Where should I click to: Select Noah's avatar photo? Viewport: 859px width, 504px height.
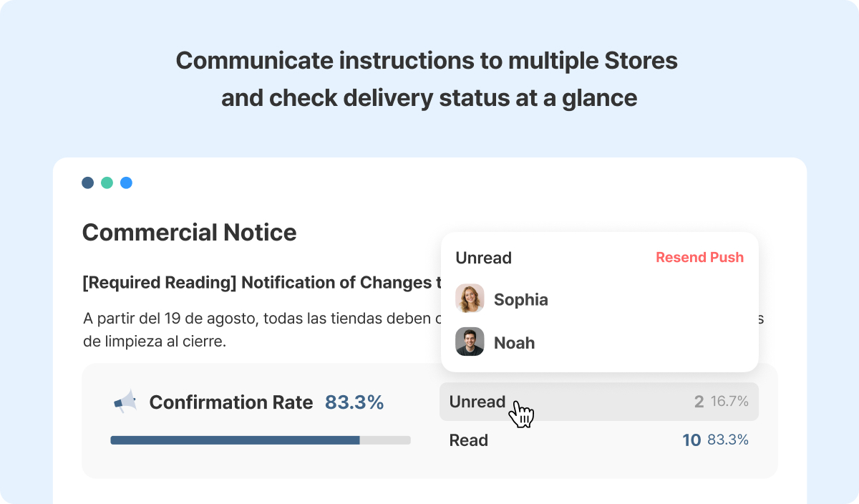pos(470,341)
